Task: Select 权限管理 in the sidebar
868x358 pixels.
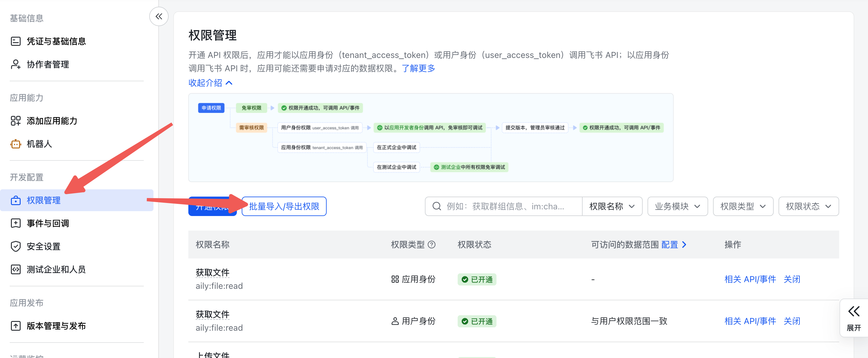Action: pyautogui.click(x=44, y=200)
